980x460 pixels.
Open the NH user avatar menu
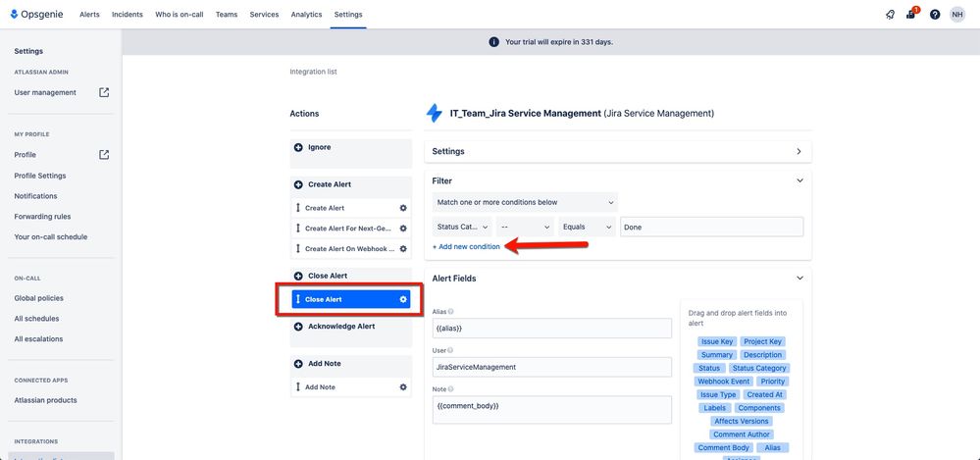tap(956, 15)
